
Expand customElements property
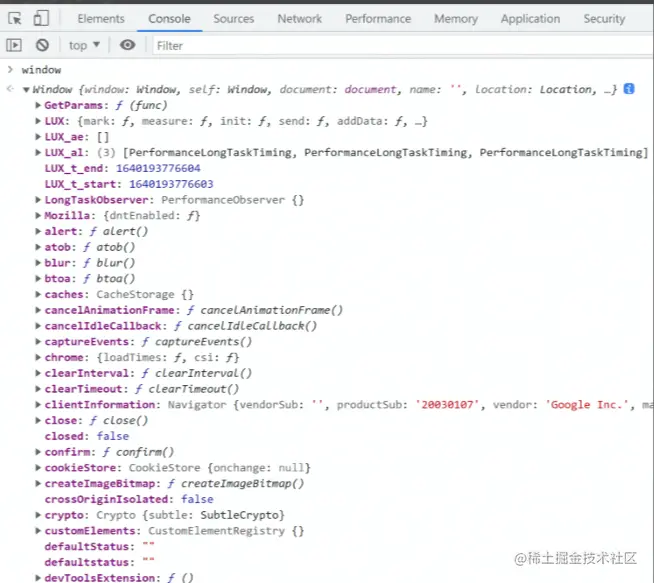[38, 531]
